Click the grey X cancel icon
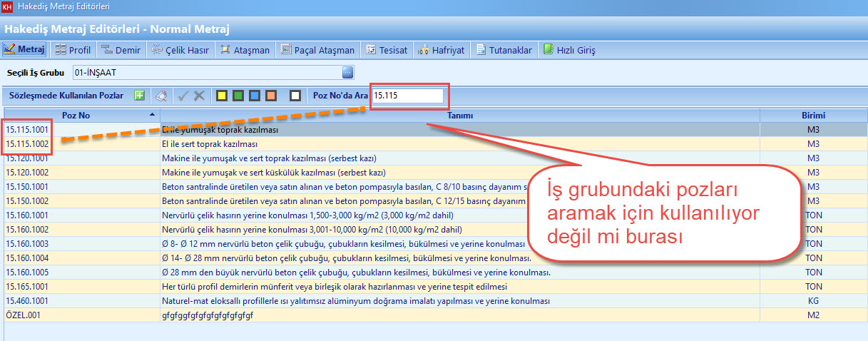This screenshot has height=341, width=868. click(x=200, y=96)
